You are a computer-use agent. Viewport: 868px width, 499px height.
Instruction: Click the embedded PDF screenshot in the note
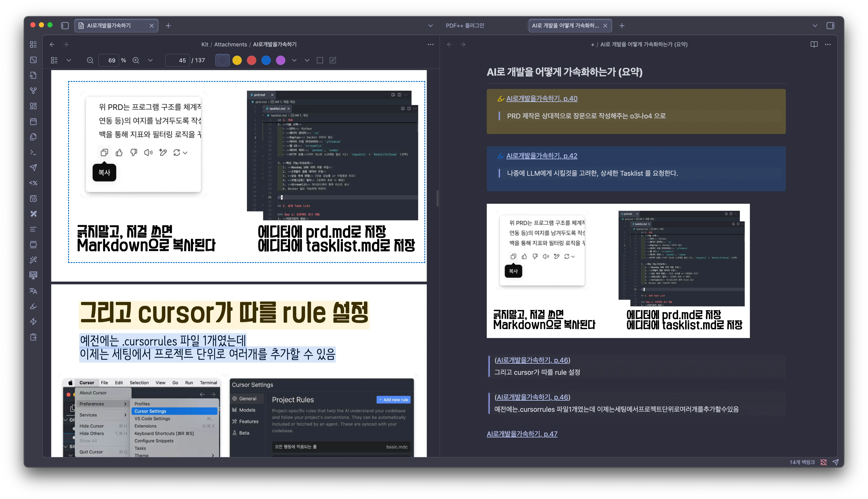click(618, 271)
